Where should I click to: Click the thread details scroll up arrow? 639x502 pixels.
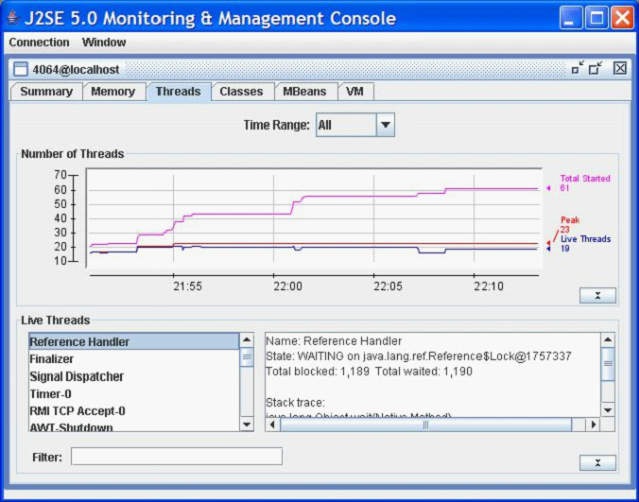coord(608,340)
